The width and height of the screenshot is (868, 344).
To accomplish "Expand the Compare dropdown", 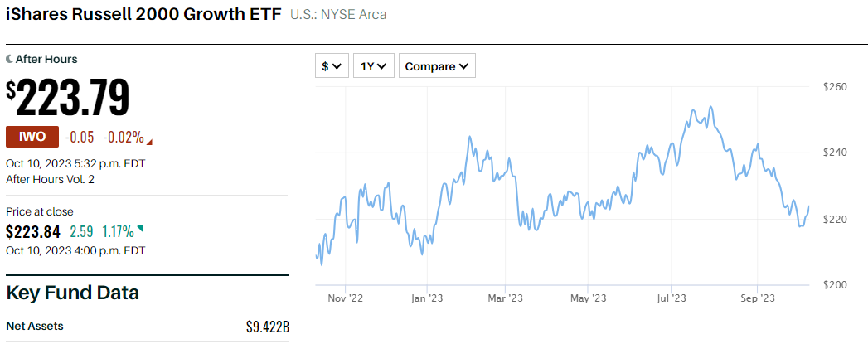I will [437, 66].
